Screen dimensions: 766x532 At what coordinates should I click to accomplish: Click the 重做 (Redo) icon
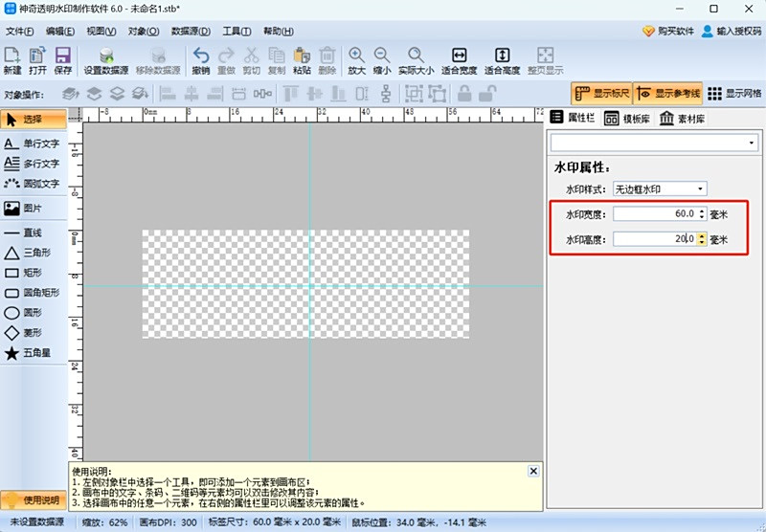[x=226, y=60]
